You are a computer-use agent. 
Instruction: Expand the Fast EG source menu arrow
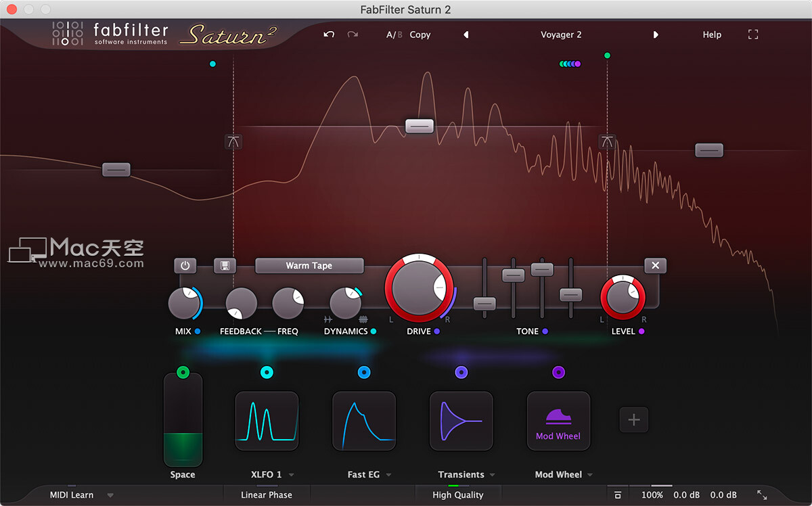click(x=389, y=475)
